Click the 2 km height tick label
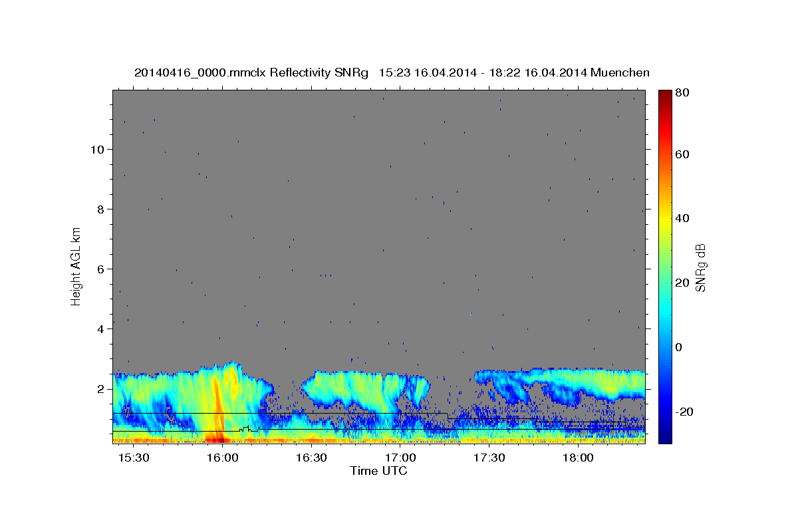Image resolution: width=798 pixels, height=532 pixels. (x=102, y=388)
